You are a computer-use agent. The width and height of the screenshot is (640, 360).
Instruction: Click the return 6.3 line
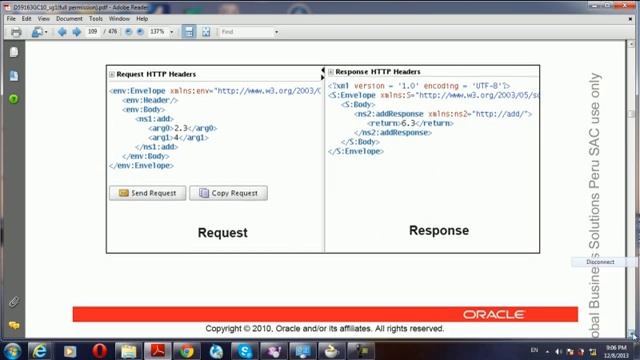click(x=410, y=123)
